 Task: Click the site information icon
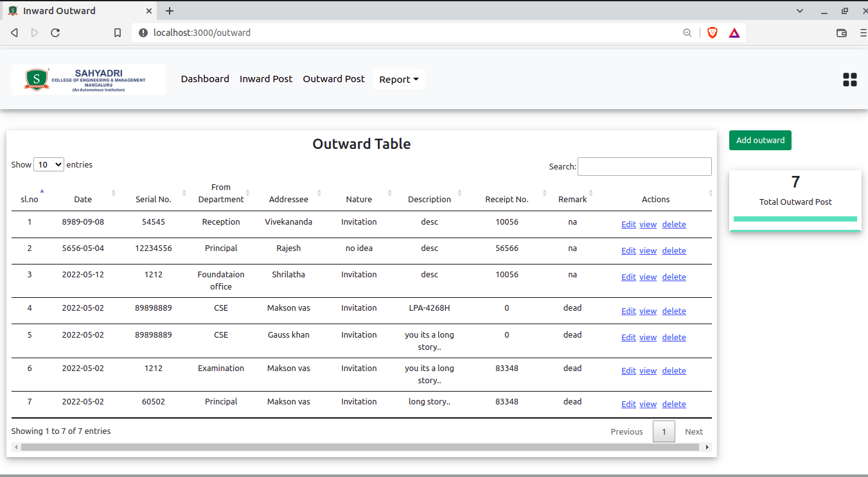(143, 32)
